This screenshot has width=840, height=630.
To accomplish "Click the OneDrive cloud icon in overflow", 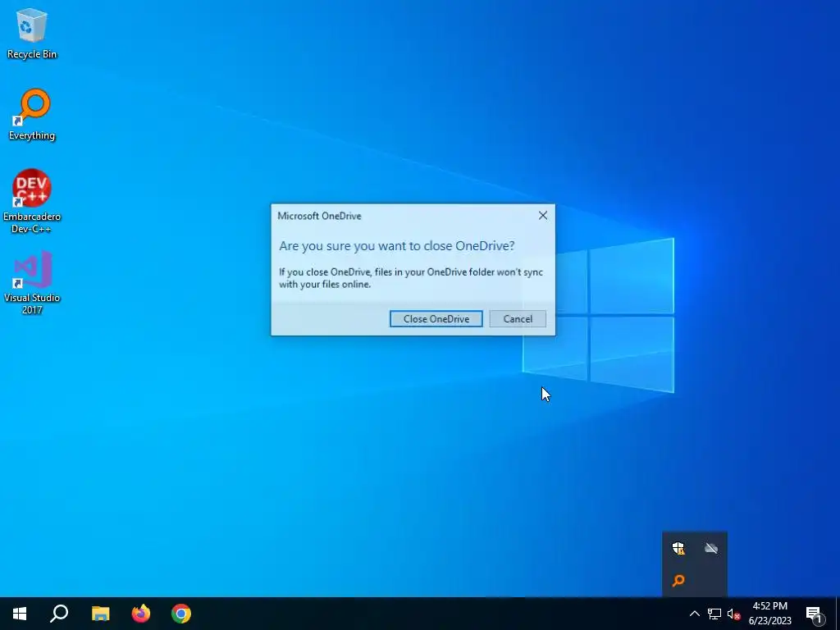I will pyautogui.click(x=711, y=548).
